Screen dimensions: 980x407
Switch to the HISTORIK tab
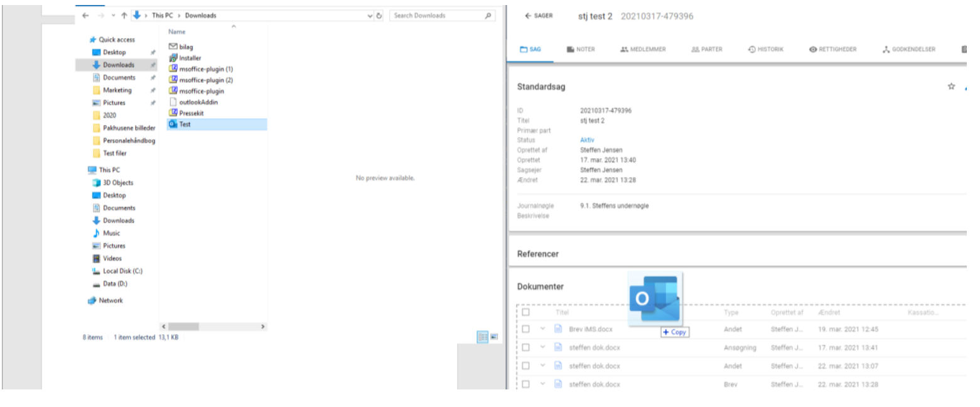pos(766,49)
